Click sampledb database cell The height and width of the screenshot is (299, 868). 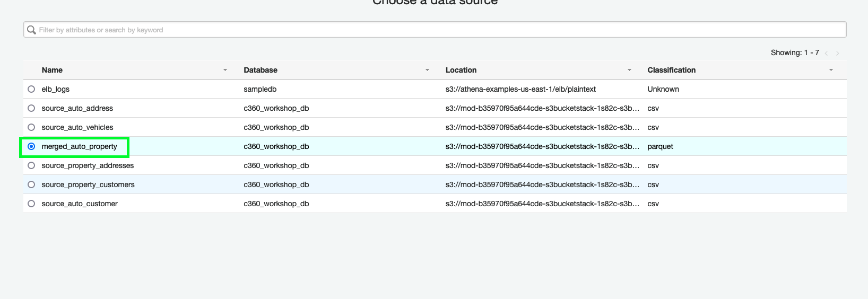(260, 89)
